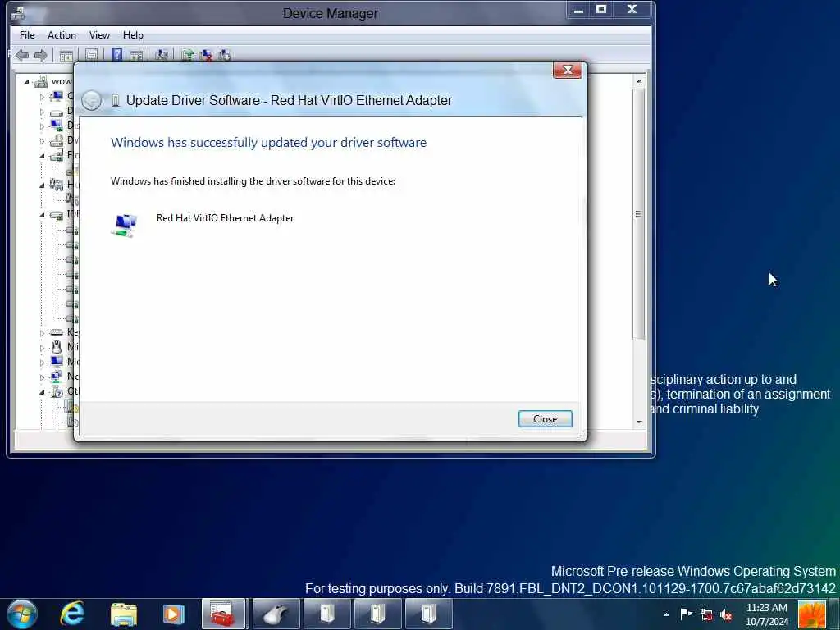Click the Device Manager window title bar text
This screenshot has width=840, height=630.
point(330,13)
